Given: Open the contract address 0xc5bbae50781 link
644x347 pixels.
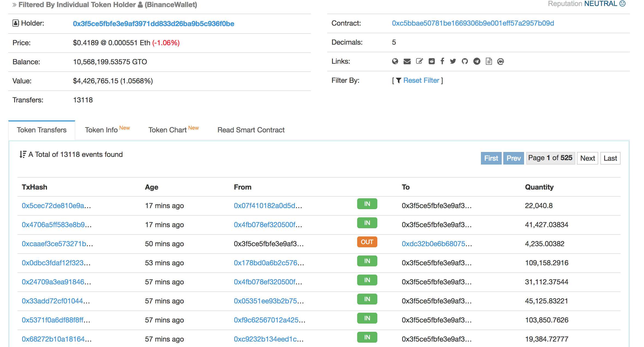Looking at the screenshot, I should click(473, 23).
